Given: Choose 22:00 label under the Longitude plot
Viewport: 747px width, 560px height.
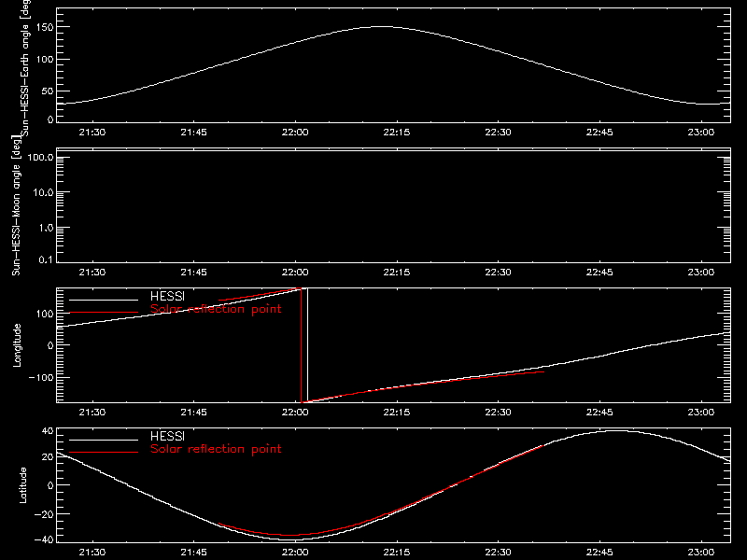Looking at the screenshot, I should click(295, 413).
